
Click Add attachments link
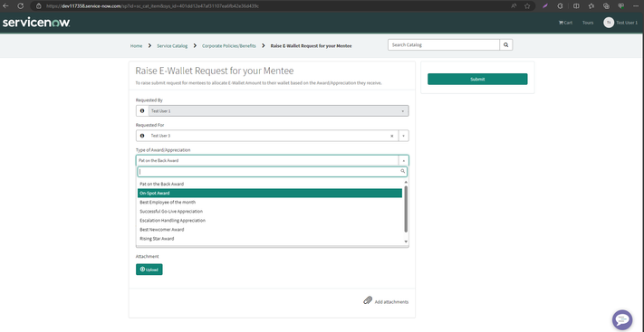[x=391, y=302]
